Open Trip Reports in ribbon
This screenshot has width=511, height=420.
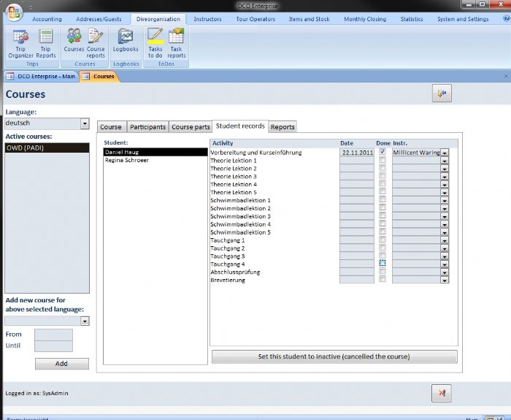point(45,42)
